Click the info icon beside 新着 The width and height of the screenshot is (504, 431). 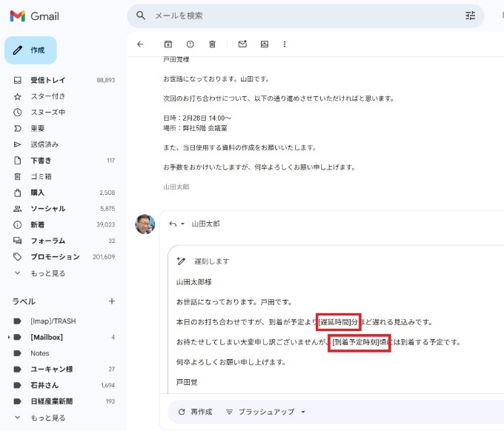[17, 224]
